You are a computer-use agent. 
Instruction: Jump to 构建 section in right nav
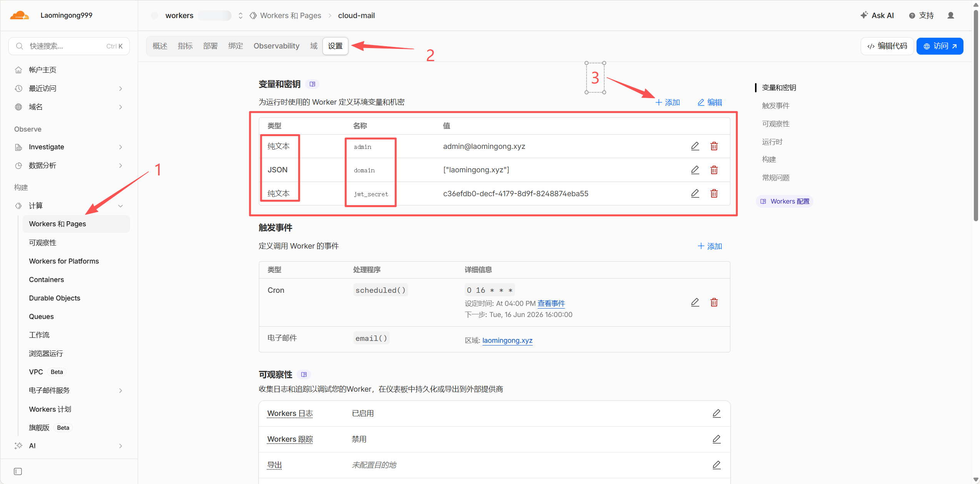click(769, 160)
